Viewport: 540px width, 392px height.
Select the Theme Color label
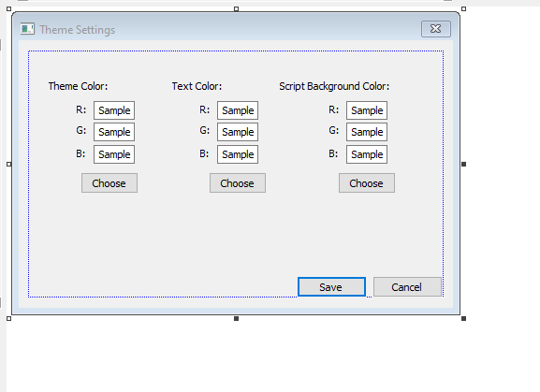pyautogui.click(x=78, y=86)
